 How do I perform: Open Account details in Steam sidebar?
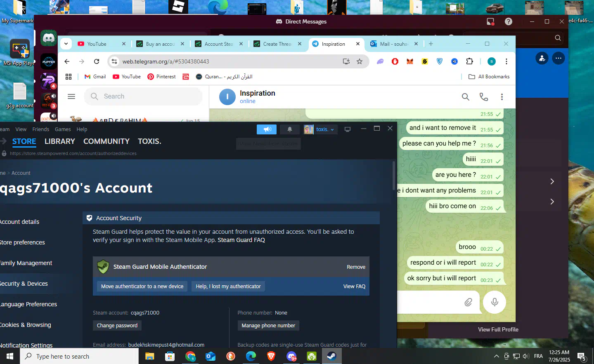coord(19,222)
